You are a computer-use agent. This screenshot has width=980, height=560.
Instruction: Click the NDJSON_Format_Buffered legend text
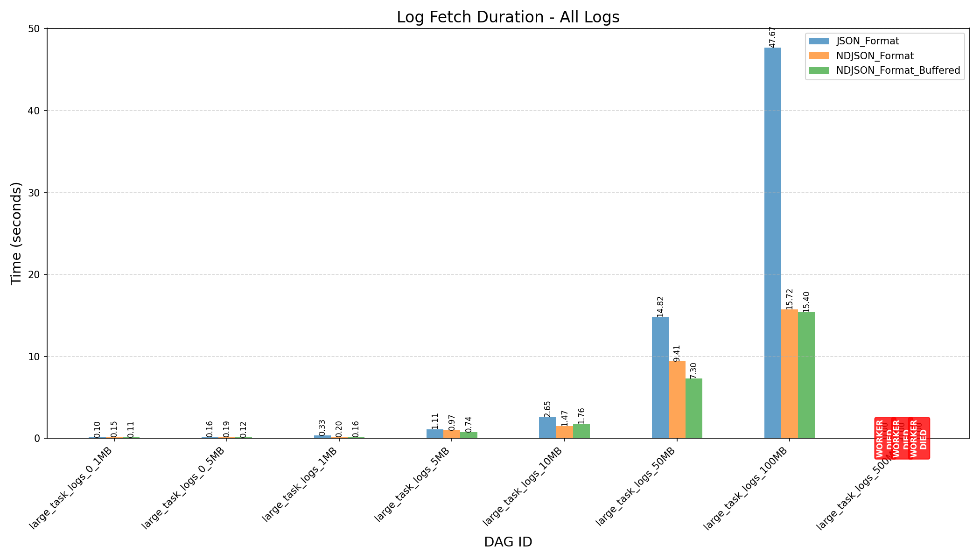[x=898, y=70]
